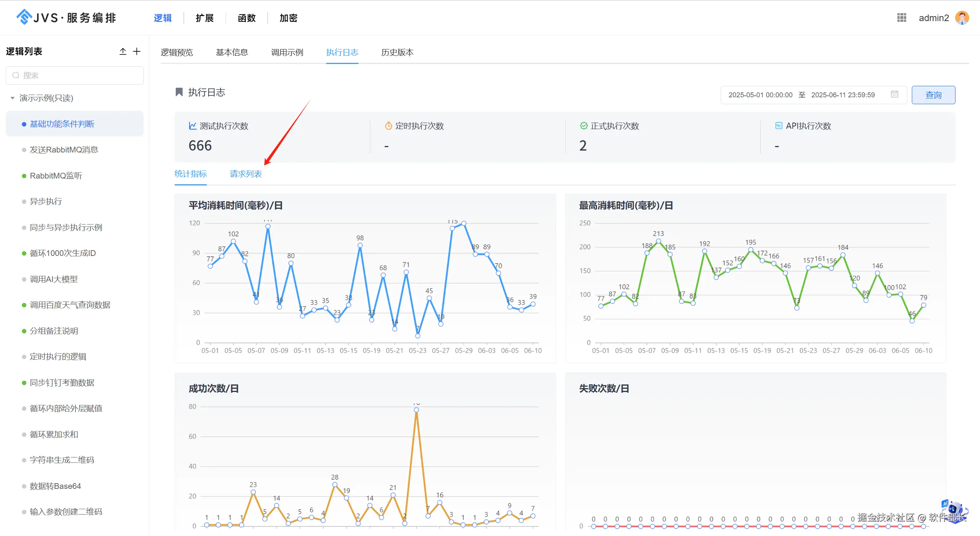Image resolution: width=980 pixels, height=536 pixels.
Task: Click the admin2 user avatar
Action: tap(962, 18)
